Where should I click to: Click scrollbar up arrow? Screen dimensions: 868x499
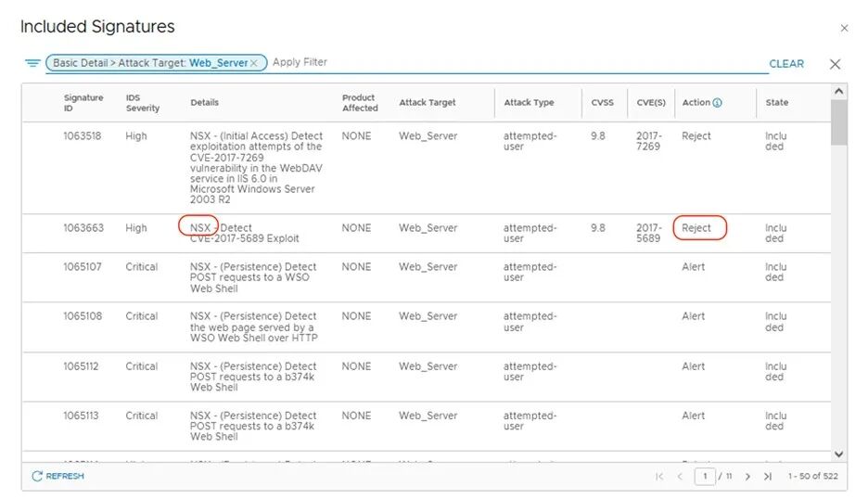pyautogui.click(x=838, y=92)
